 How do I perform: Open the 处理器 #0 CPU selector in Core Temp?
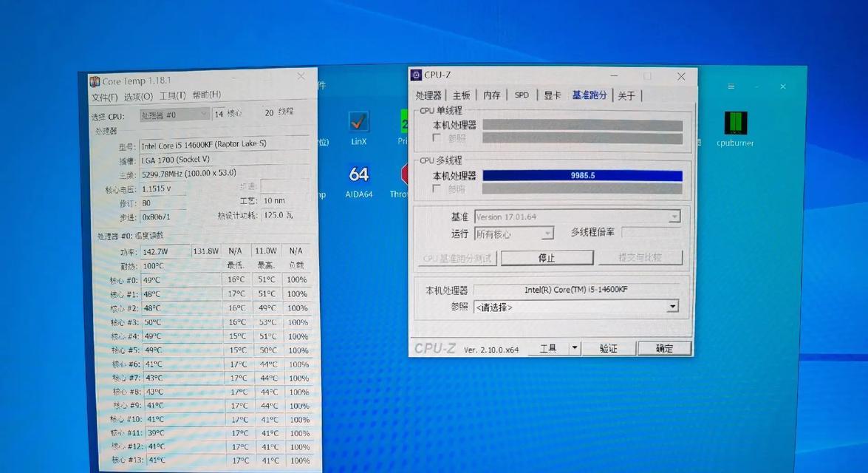click(x=174, y=115)
